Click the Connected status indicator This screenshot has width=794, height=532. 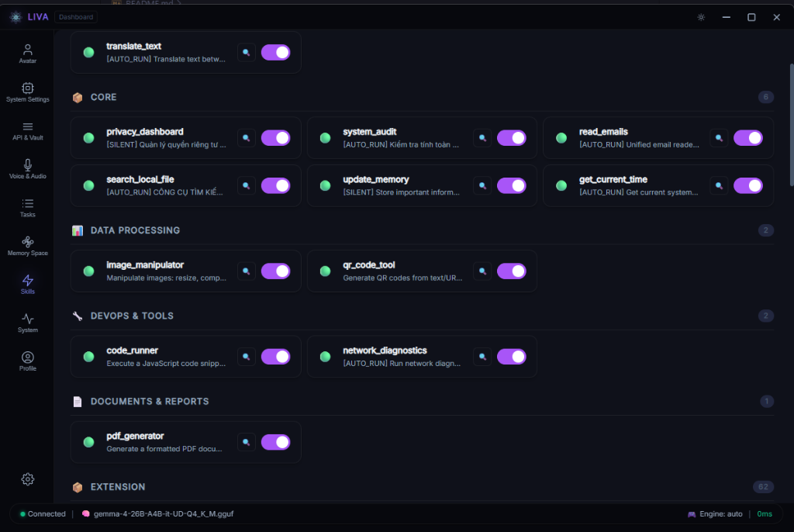click(43, 513)
